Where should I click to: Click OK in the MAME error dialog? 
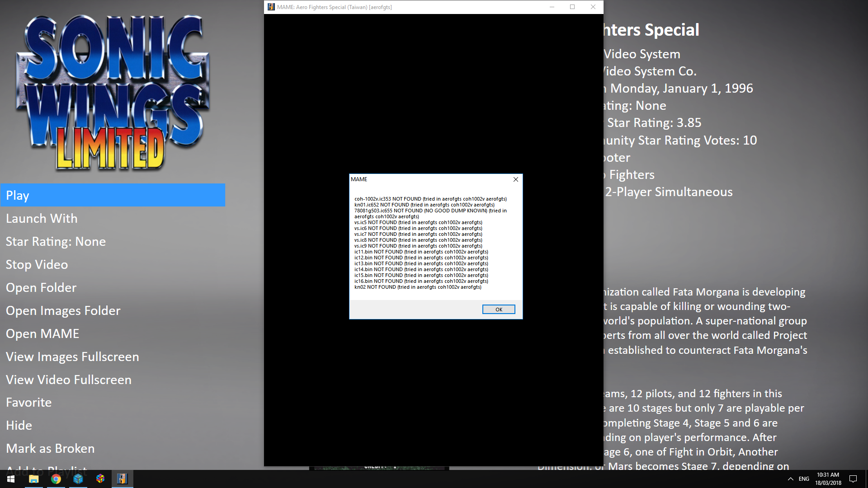499,310
